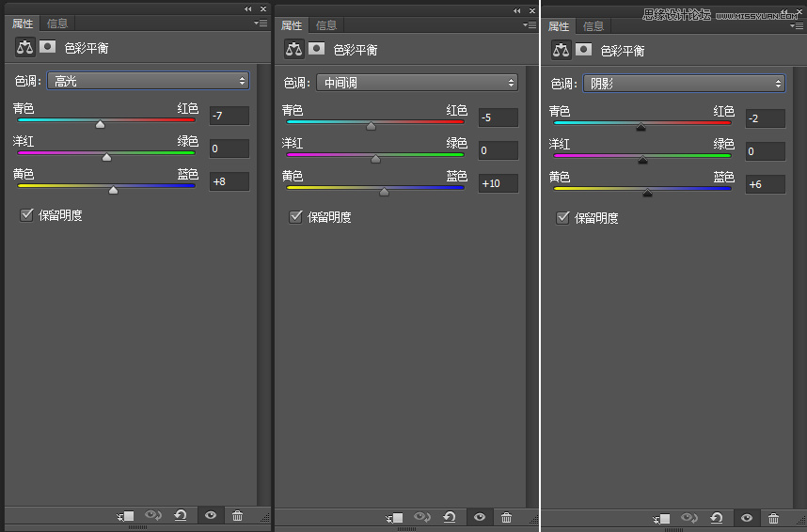Uncheck 保留明度 in the 高光 panel
The height and width of the screenshot is (532, 807).
[x=27, y=215]
